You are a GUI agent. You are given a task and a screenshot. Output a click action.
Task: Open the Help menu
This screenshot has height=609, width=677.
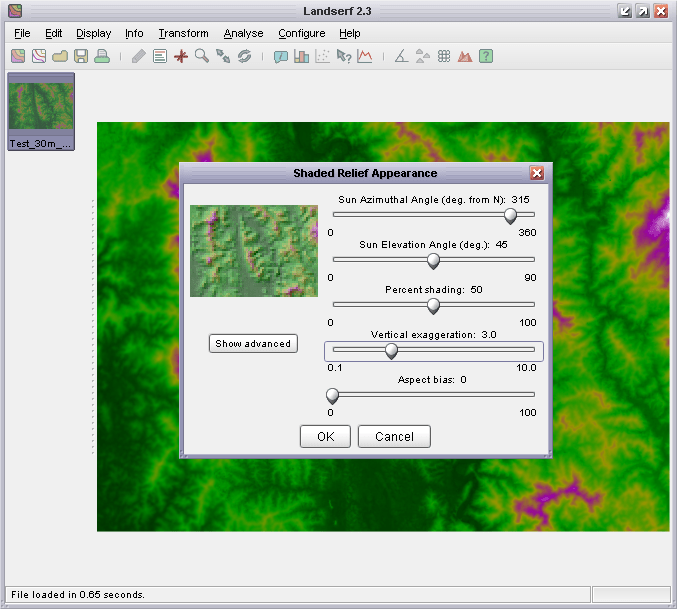click(x=349, y=33)
